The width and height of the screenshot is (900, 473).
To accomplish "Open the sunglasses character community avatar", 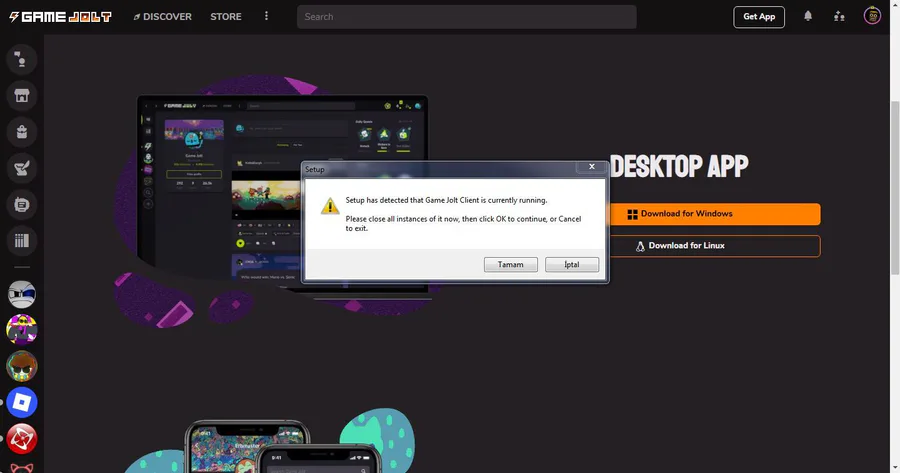I will [22, 366].
